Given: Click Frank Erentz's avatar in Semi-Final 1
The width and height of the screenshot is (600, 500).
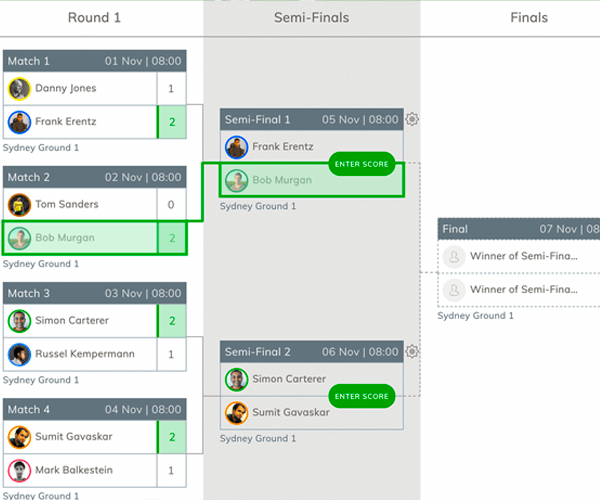Looking at the screenshot, I should 236,147.
